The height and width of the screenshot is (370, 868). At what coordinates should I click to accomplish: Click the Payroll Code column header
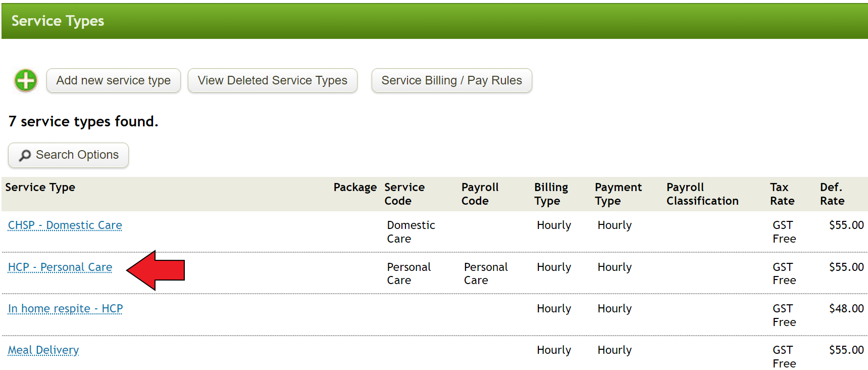(x=480, y=194)
